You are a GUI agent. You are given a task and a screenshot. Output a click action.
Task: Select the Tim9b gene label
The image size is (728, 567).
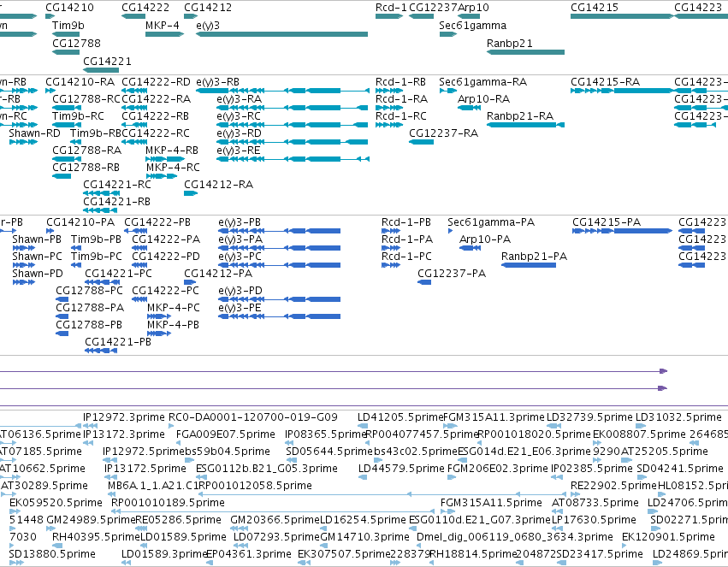(68, 25)
